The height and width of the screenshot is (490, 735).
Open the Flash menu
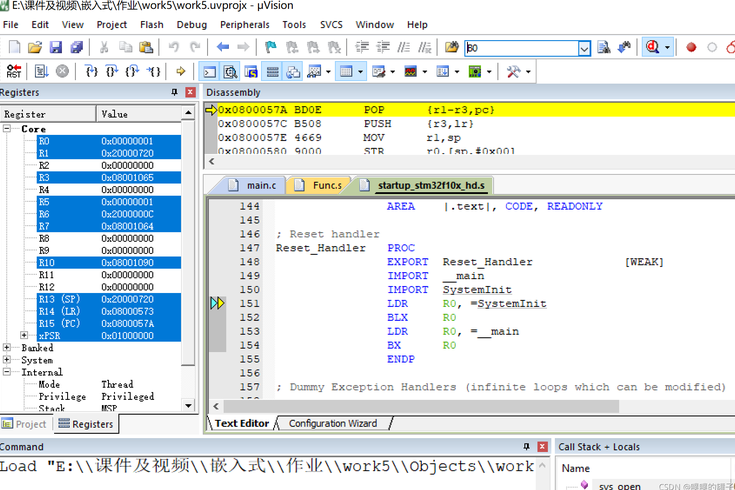coord(152,25)
